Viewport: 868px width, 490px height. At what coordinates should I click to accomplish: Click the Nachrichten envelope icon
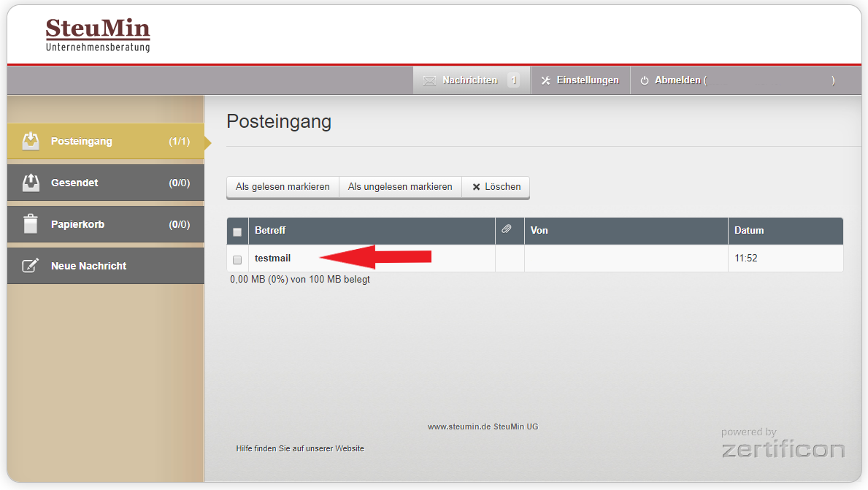tap(429, 80)
